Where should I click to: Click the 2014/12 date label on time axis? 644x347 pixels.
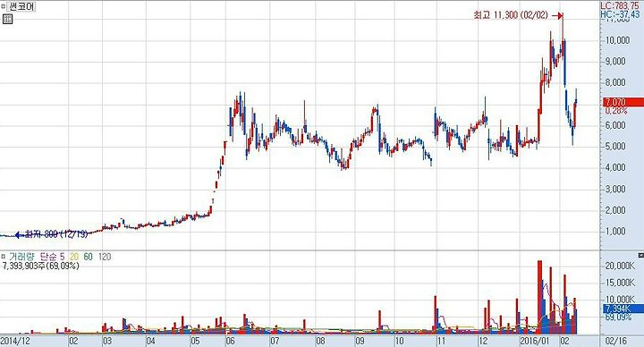pos(15,342)
